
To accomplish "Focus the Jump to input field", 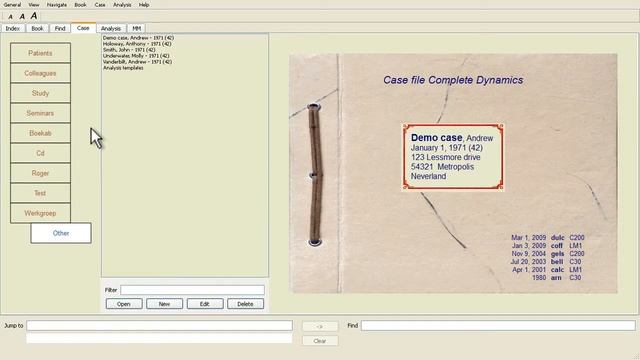I will (x=160, y=325).
